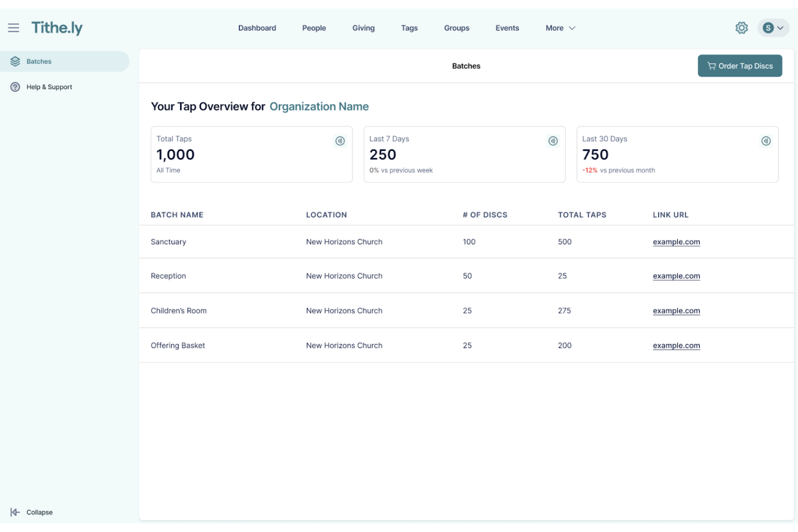Viewport: 798px width, 532px height.
Task: Click the tap icon on the Last 7 Days card
Action: [x=552, y=141]
